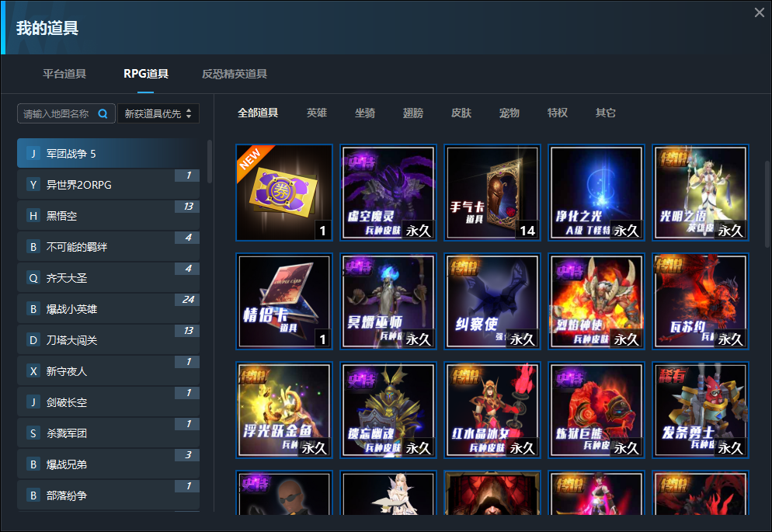
Task: Choose the 光明之语 hero skin item
Action: (x=701, y=193)
